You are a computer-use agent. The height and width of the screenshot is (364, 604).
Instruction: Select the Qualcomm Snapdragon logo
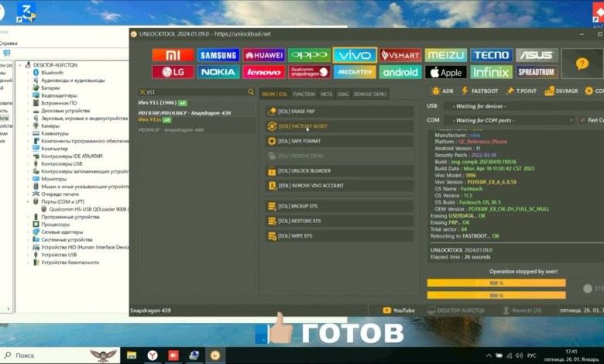pos(309,72)
